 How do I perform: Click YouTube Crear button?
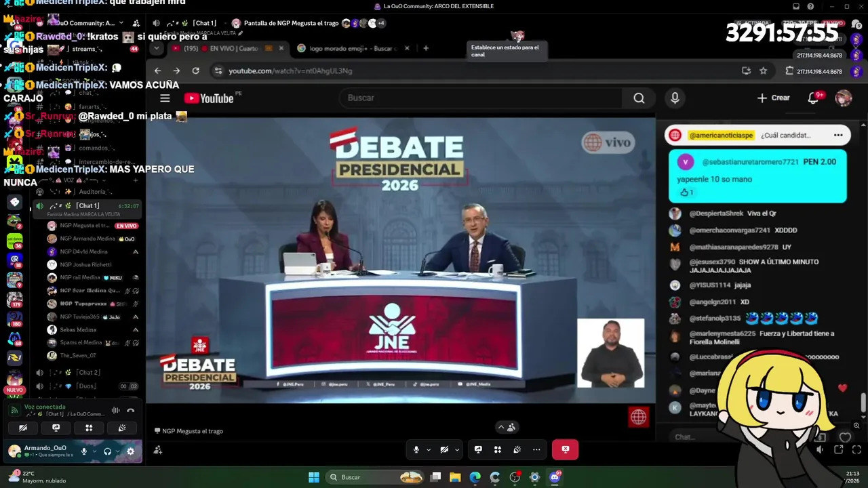pyautogui.click(x=774, y=98)
